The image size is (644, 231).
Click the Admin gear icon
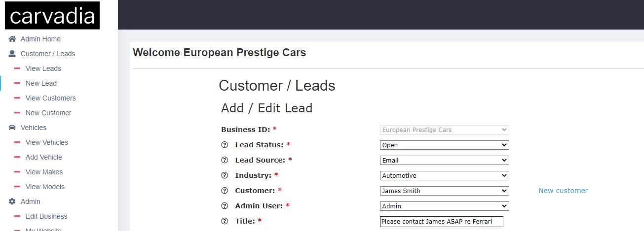tap(12, 201)
